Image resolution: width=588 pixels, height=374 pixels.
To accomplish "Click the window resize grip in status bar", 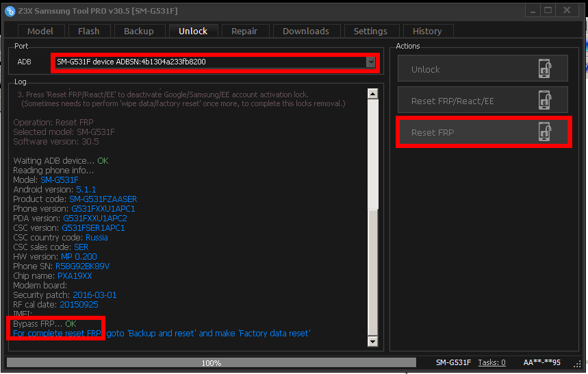I will click(578, 363).
